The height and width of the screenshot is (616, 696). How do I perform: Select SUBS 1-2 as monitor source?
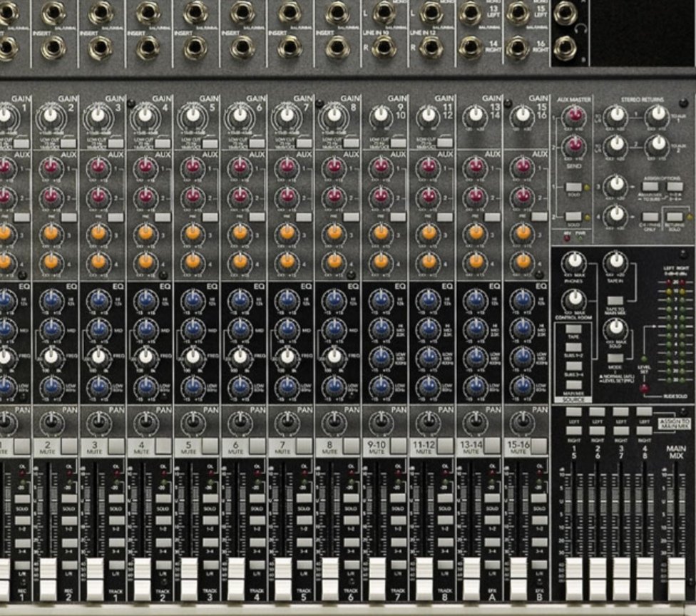[573, 348]
